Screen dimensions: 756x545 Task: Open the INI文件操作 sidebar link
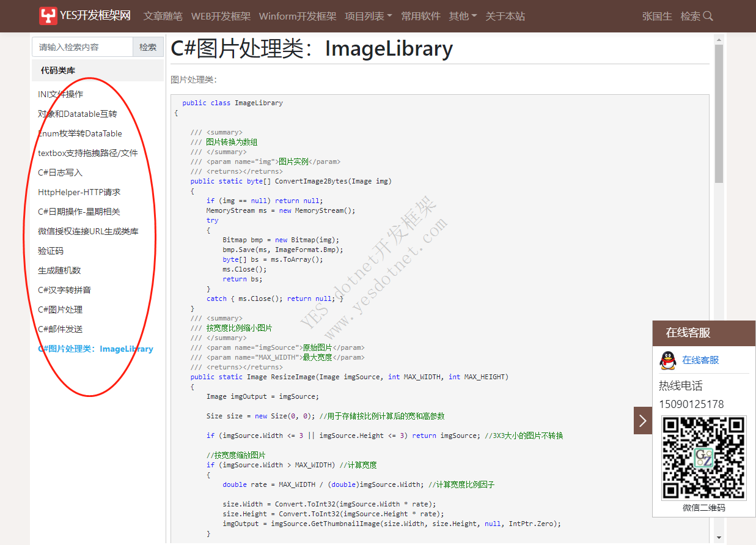click(61, 94)
